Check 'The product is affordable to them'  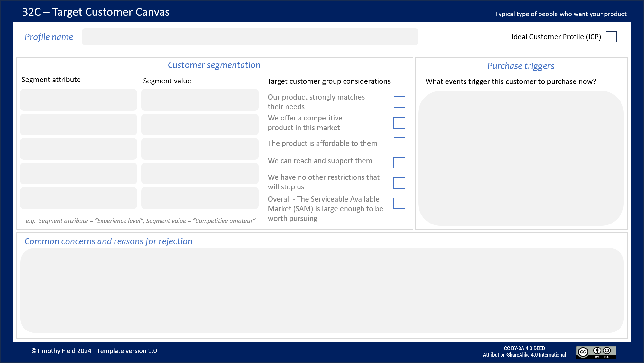(399, 142)
